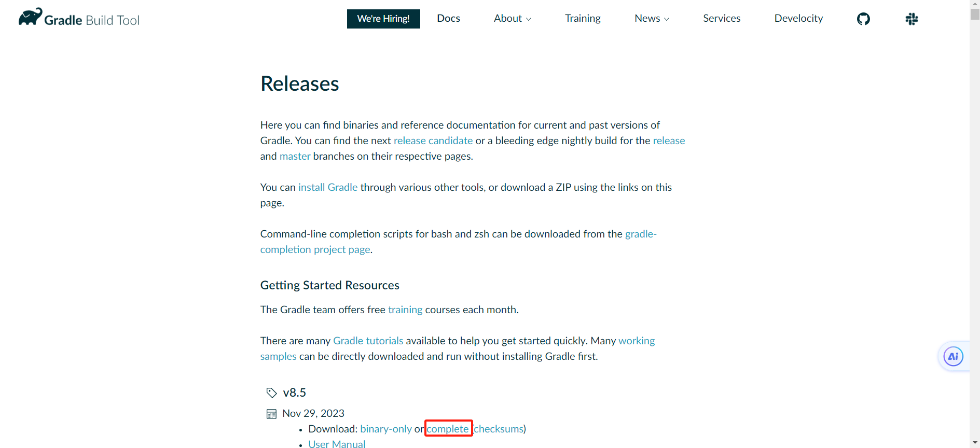Follow the release candidate link
The image size is (980, 448).
pyautogui.click(x=433, y=141)
